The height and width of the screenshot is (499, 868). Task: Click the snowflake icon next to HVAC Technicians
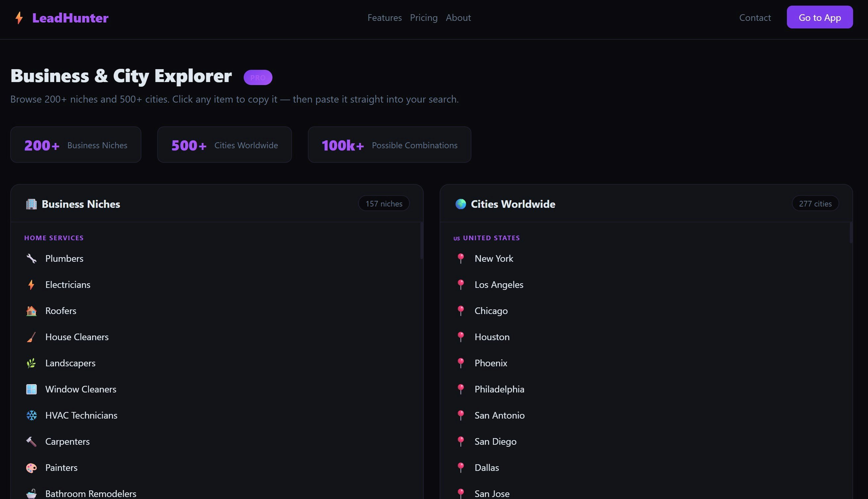(31, 415)
